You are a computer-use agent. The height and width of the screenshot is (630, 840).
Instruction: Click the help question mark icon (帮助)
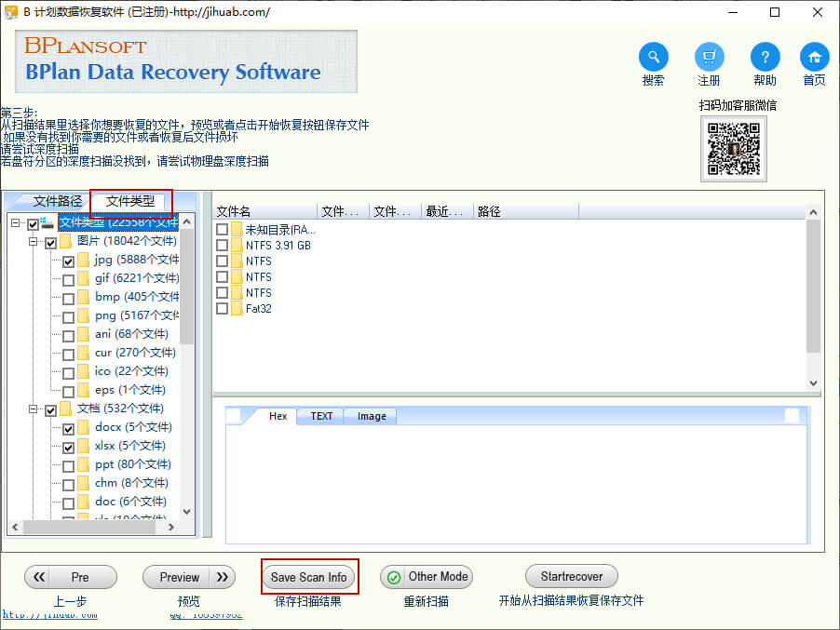(765, 57)
